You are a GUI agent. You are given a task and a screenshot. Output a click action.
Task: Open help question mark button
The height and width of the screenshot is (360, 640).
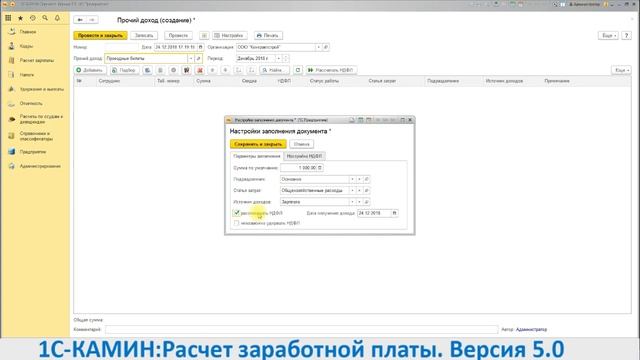click(x=626, y=36)
